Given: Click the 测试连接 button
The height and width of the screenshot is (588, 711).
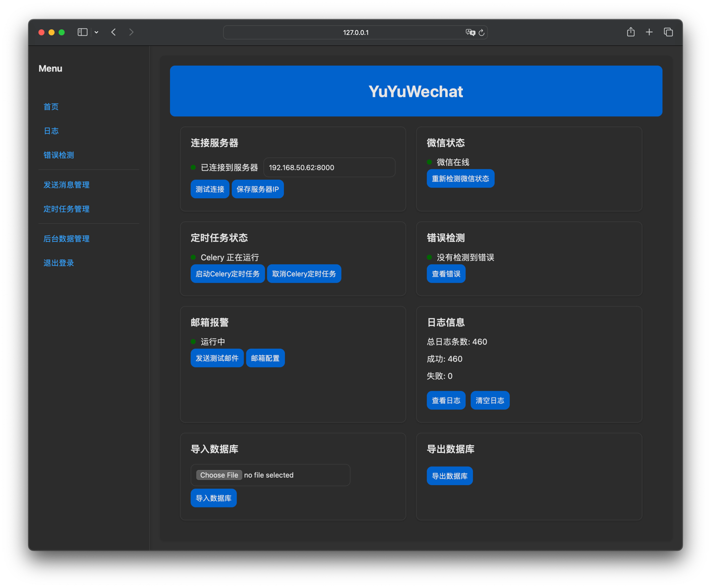Looking at the screenshot, I should click(x=210, y=189).
